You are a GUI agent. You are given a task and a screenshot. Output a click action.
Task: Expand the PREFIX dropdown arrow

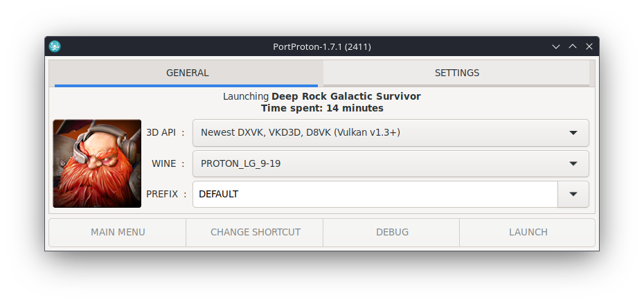point(573,195)
